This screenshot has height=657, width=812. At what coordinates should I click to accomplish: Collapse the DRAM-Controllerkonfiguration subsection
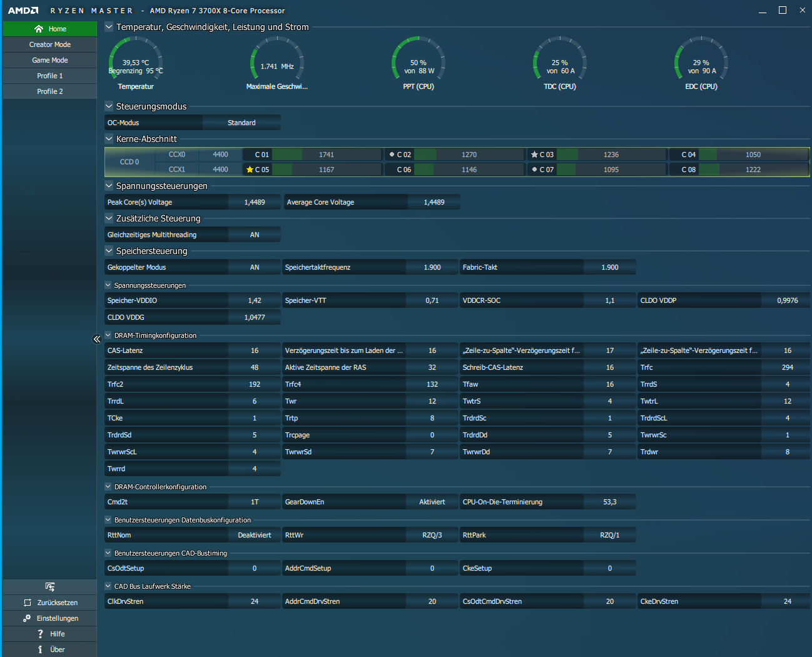click(x=108, y=487)
